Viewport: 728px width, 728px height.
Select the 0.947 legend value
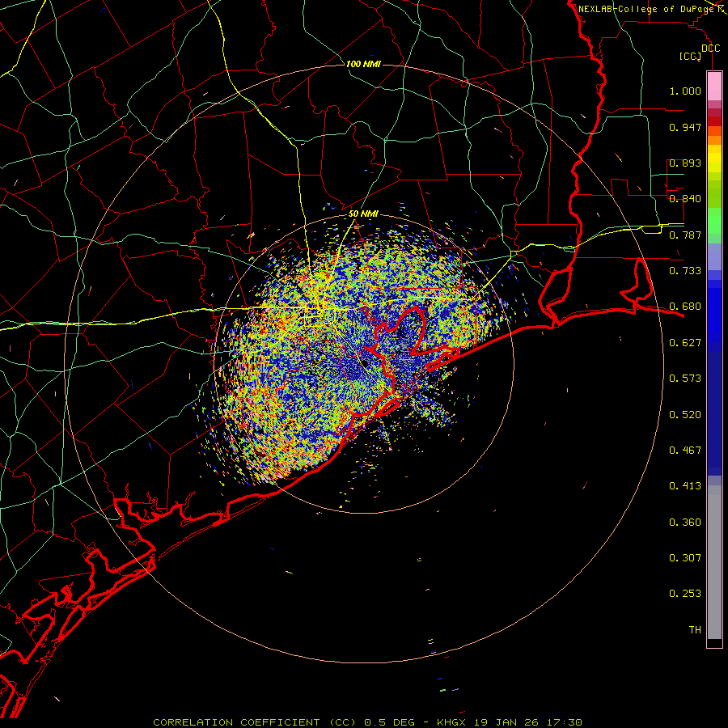pyautogui.click(x=685, y=127)
